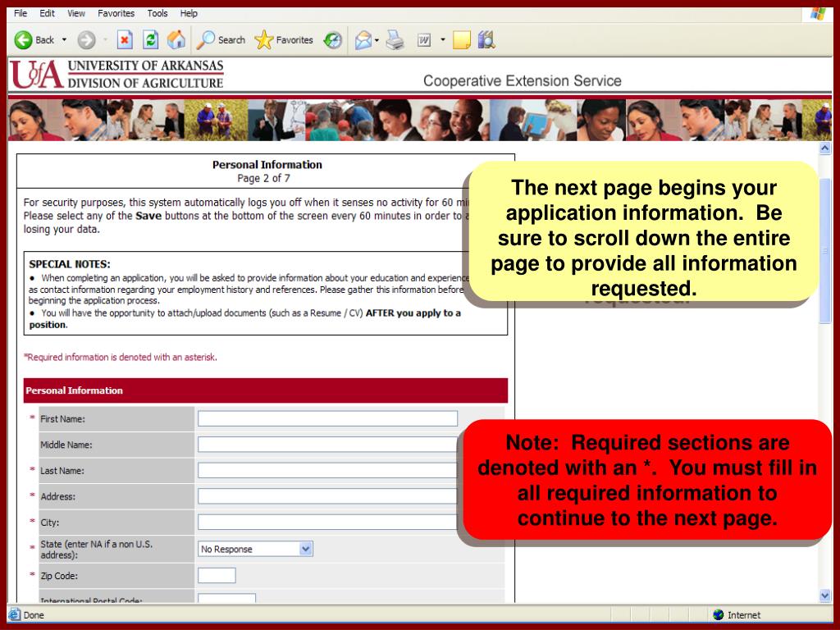Go to the Home page icon
Image resolution: width=840 pixels, height=630 pixels.
(x=176, y=40)
